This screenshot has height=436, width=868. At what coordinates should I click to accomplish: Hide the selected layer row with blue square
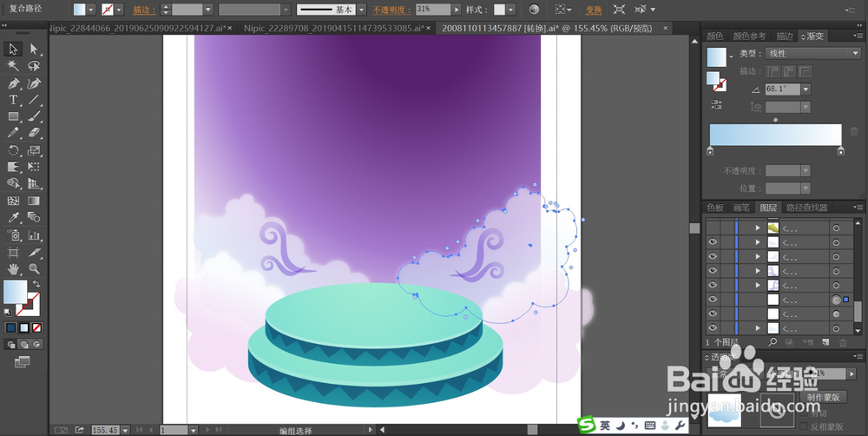pos(713,300)
